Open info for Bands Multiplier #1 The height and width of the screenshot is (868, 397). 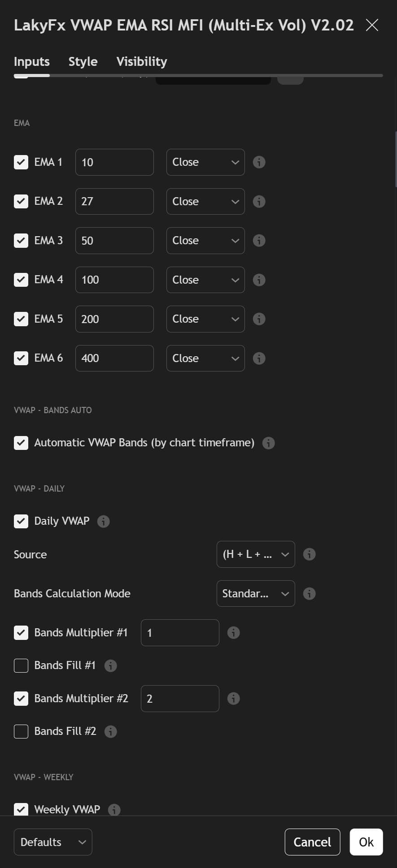[233, 632]
